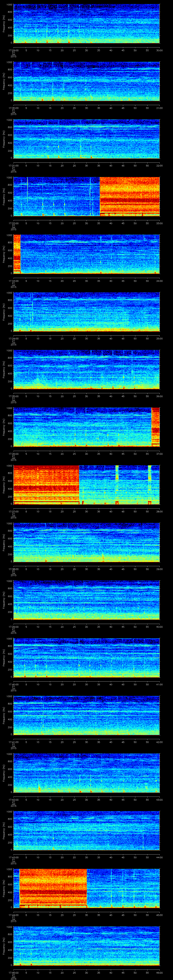Click "Frequency (Hz)" axis title of the 17:32:00 panel
This screenshot has width=173, height=980.
[4, 197]
